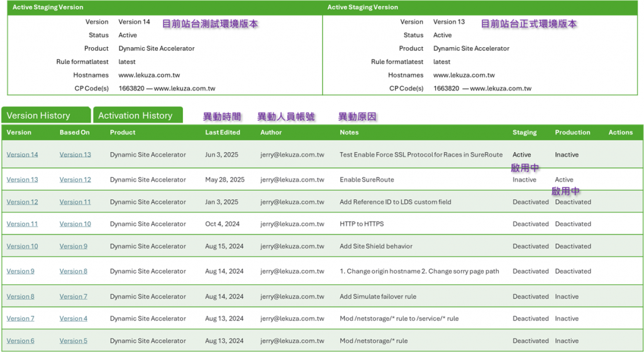
Task: Select the 'Jun 3, 2025' date cell
Action: pos(222,155)
